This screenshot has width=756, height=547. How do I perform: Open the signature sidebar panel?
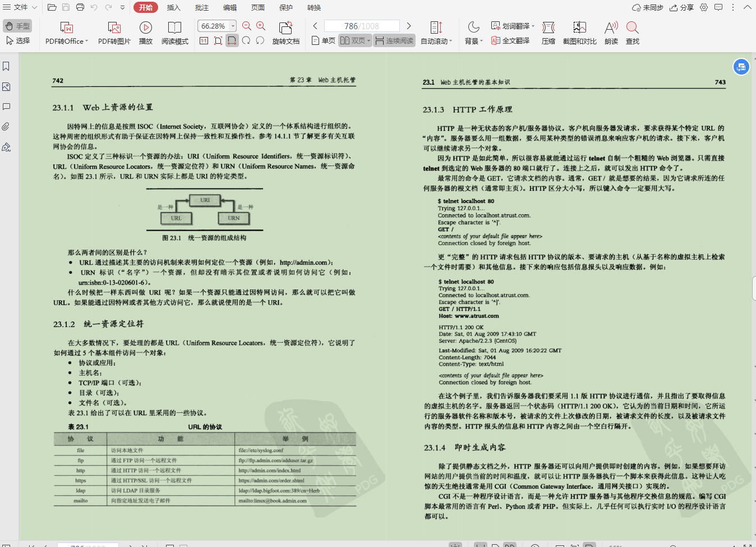click(x=6, y=147)
